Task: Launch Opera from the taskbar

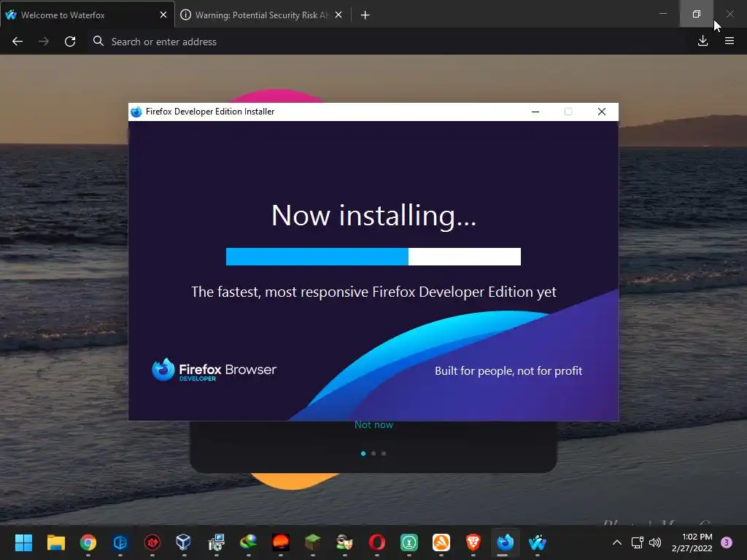Action: [x=377, y=542]
